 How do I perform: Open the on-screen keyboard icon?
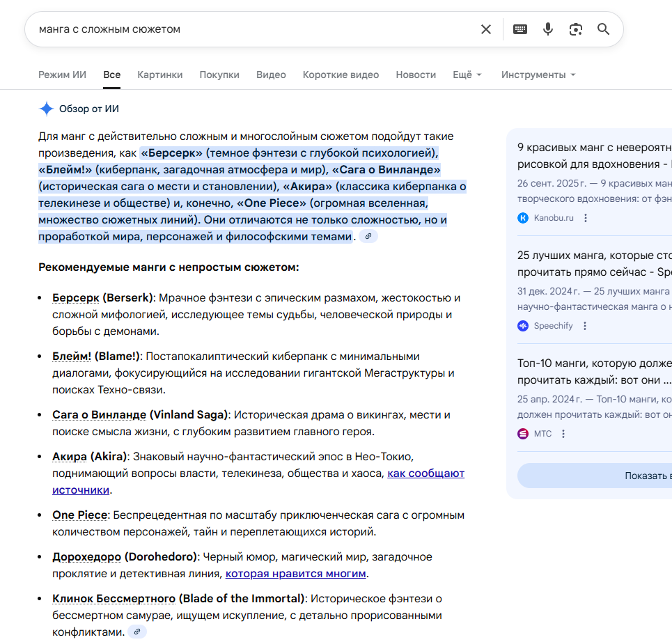pos(520,29)
